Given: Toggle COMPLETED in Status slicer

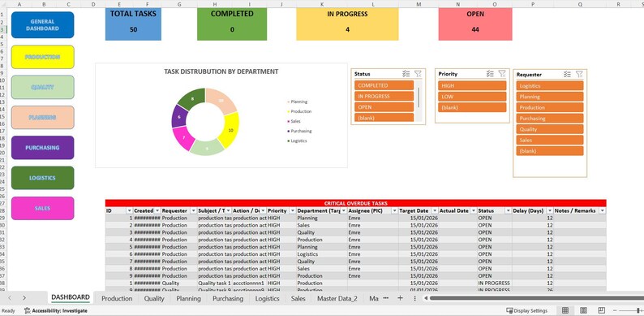Looking at the screenshot, I should [384, 85].
